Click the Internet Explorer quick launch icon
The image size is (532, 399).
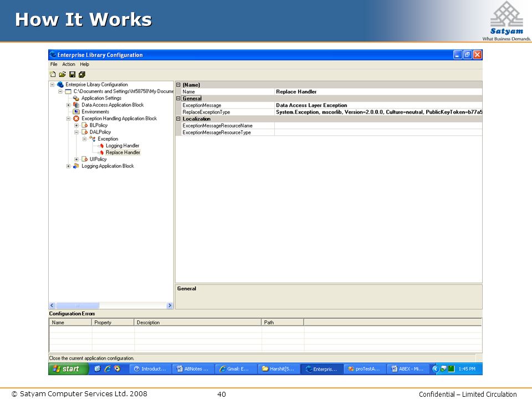click(108, 369)
